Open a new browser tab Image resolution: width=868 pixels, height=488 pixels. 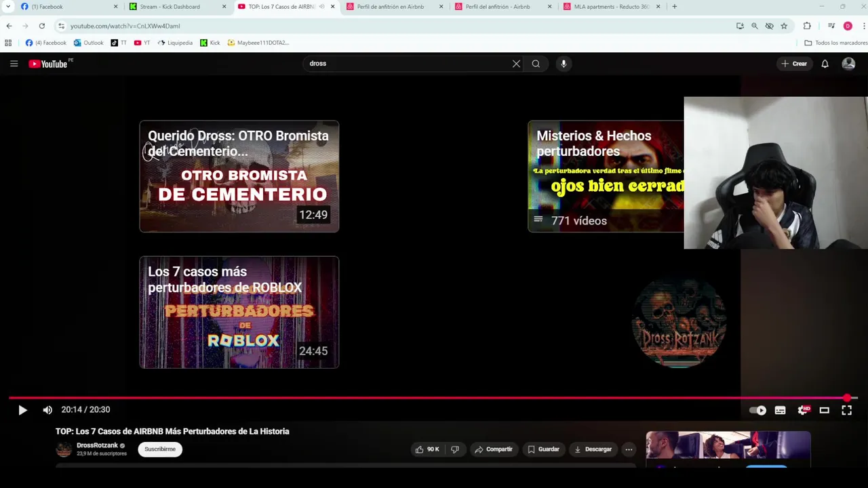[674, 7]
